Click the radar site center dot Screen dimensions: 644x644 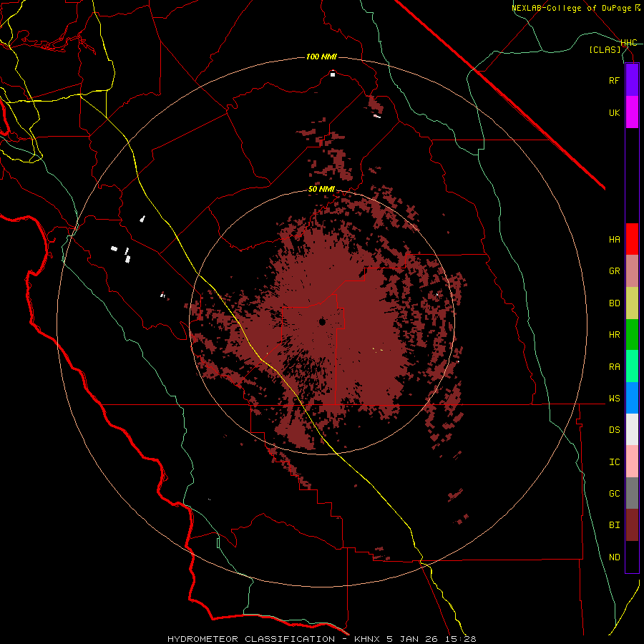click(x=322, y=322)
